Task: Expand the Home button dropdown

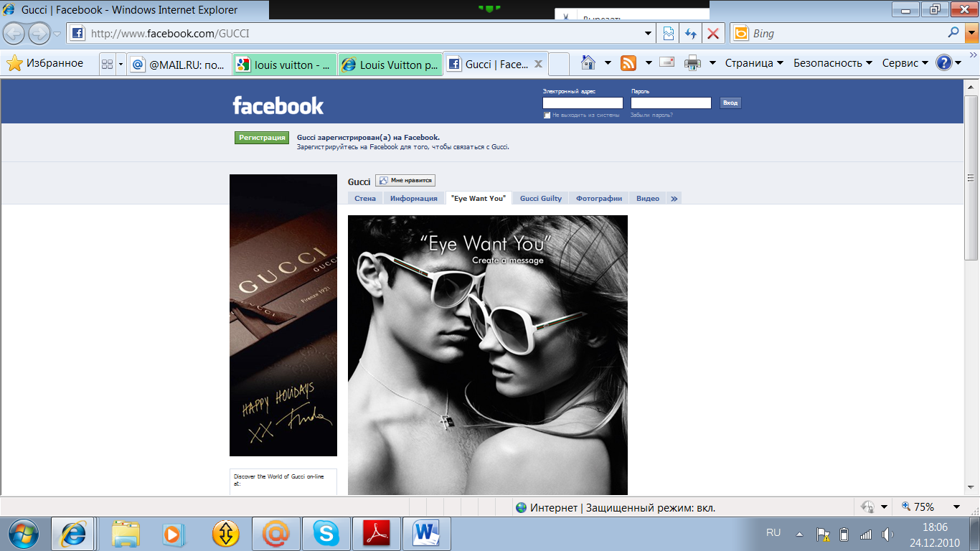Action: coord(608,63)
